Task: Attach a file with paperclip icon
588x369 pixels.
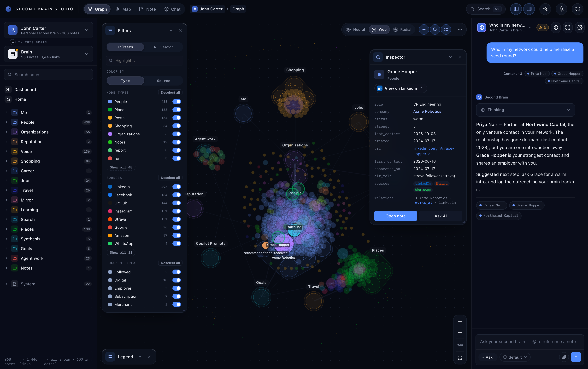Action: click(x=564, y=357)
